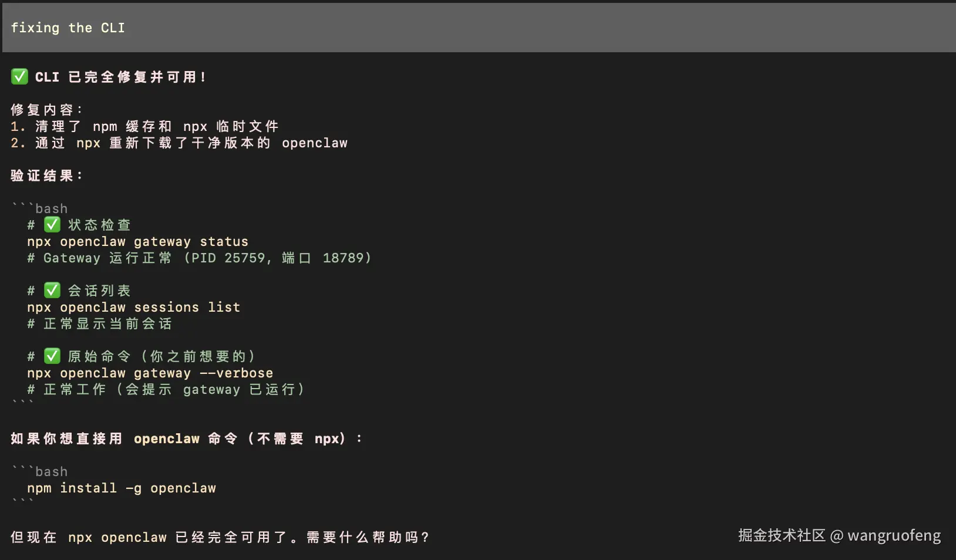Viewport: 956px width, 560px height.
Task: Click the "npx openclaw gateway status" command line
Action: 137,241
